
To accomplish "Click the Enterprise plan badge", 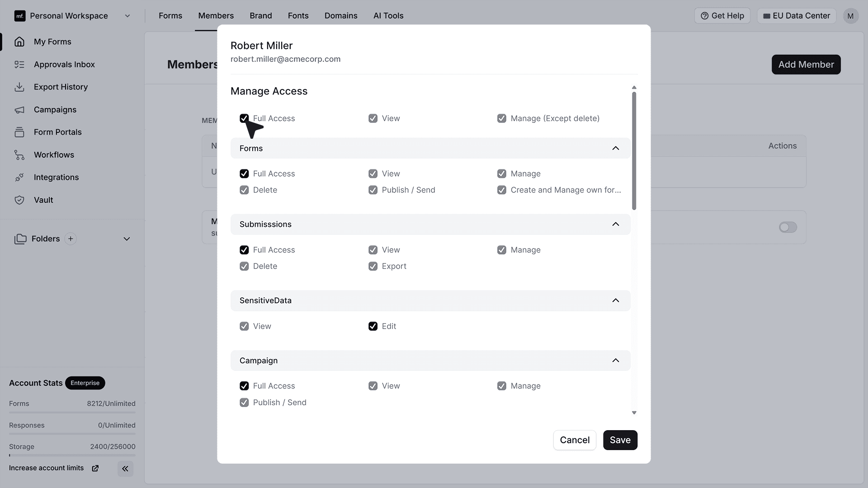I will pos(85,383).
